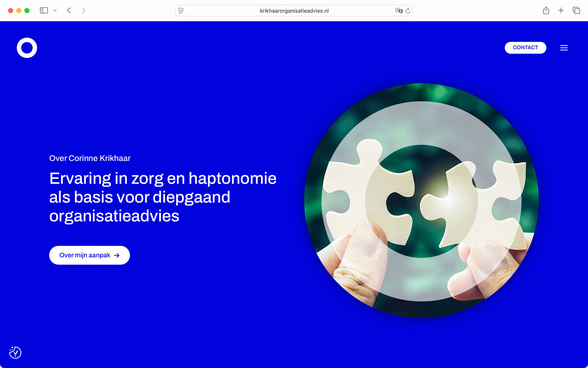
Task: Click the arrow inside the Over mijn aanpak button
Action: (x=117, y=255)
